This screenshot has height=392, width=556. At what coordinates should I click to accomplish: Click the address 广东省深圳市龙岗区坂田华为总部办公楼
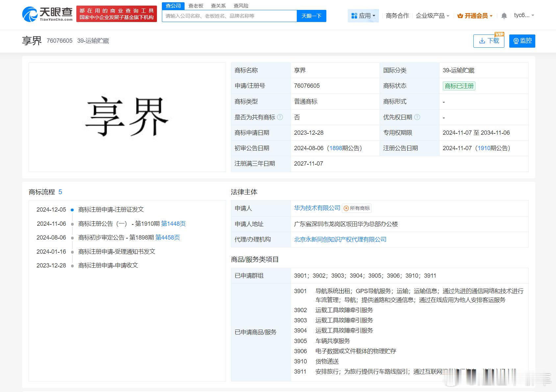pyautogui.click(x=346, y=224)
